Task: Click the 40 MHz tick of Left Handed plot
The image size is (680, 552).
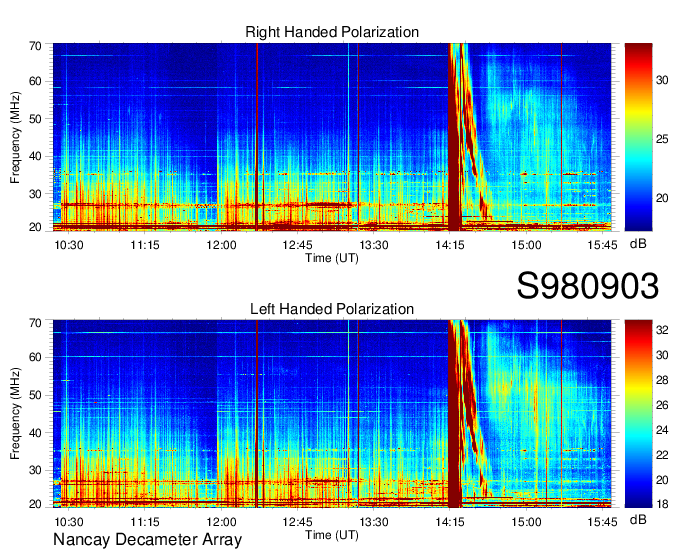Action: tap(35, 433)
